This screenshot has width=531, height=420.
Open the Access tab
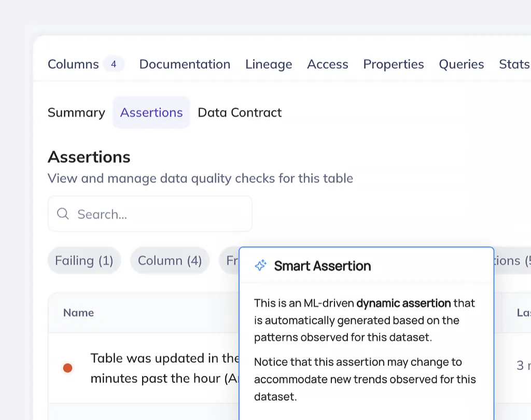click(x=328, y=64)
